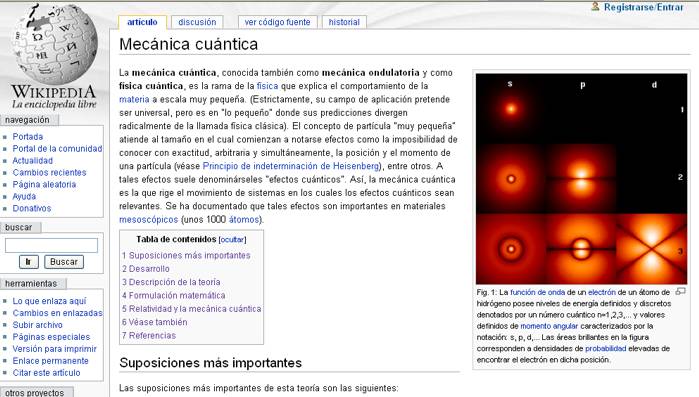Follow the mesoscópicos link in the article
The image size is (699, 397).
148,220
